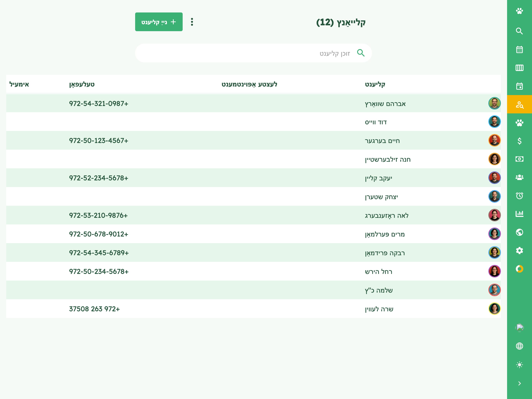Click phone number +972-54-321-0987
The image size is (532, 399).
(99, 103)
